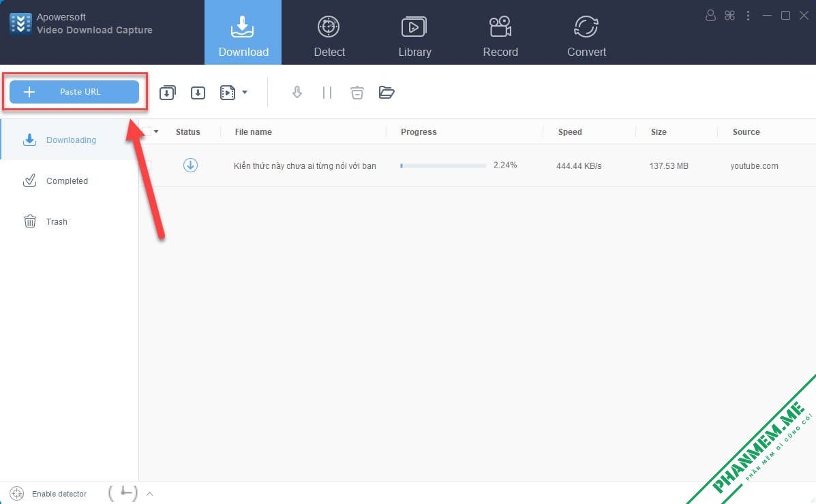Expand the video format dropdown arrow
Viewport: 816px width, 504px height.
tap(245, 93)
